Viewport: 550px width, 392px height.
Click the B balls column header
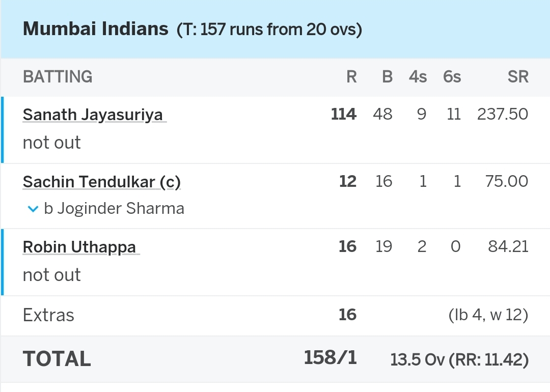(x=387, y=76)
